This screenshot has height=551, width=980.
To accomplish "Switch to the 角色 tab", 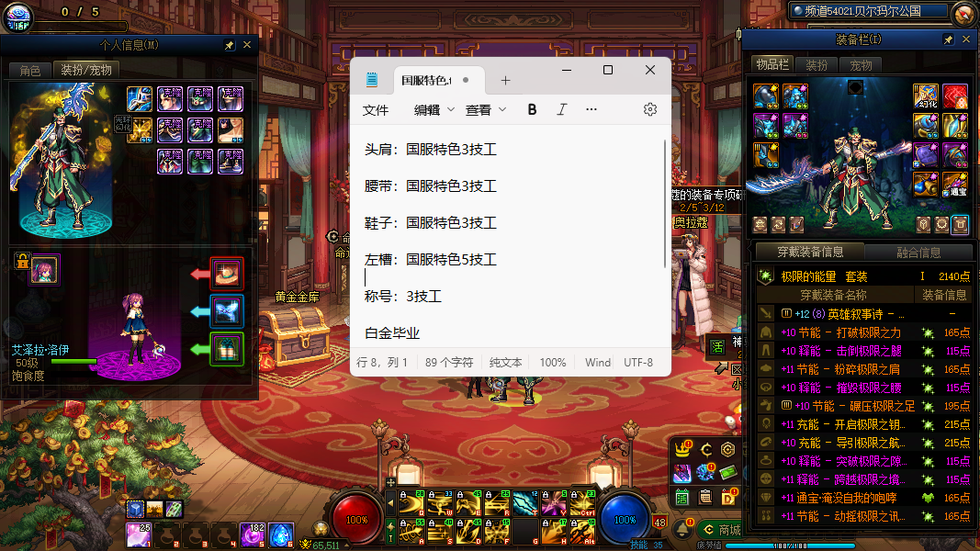I will (x=29, y=70).
